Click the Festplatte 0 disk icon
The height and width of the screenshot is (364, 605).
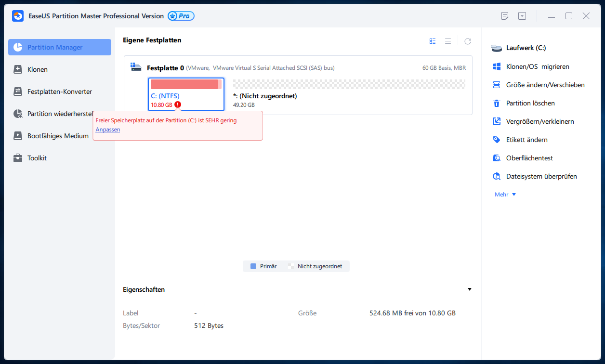[x=136, y=67]
